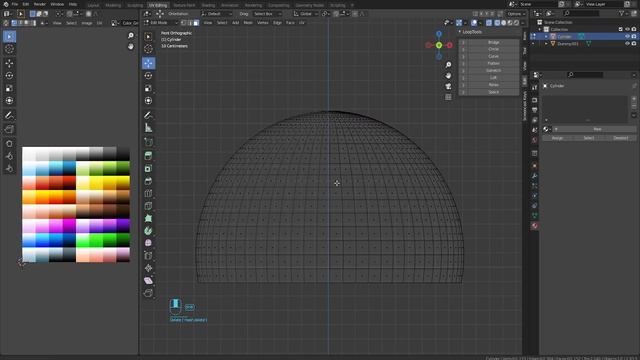
Task: Open the Drag Select Box dropdown
Action: click(x=267, y=14)
